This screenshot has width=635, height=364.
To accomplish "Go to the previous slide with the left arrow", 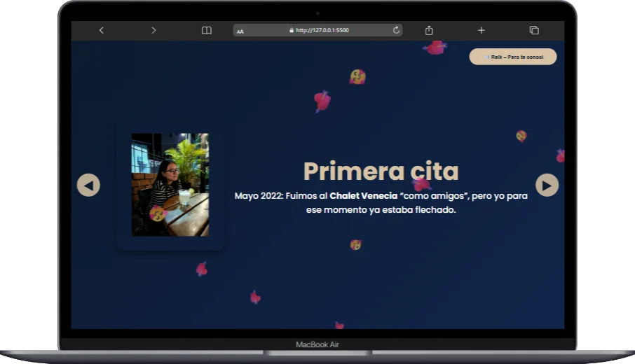I will tap(88, 185).
